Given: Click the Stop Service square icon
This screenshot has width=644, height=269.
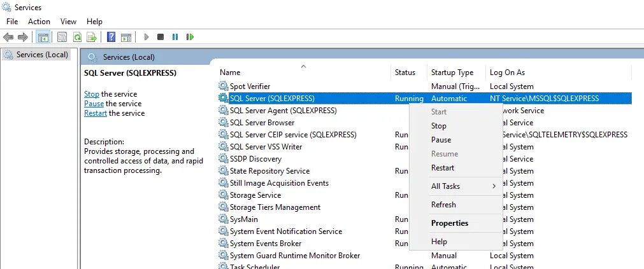Looking at the screenshot, I should point(161,37).
